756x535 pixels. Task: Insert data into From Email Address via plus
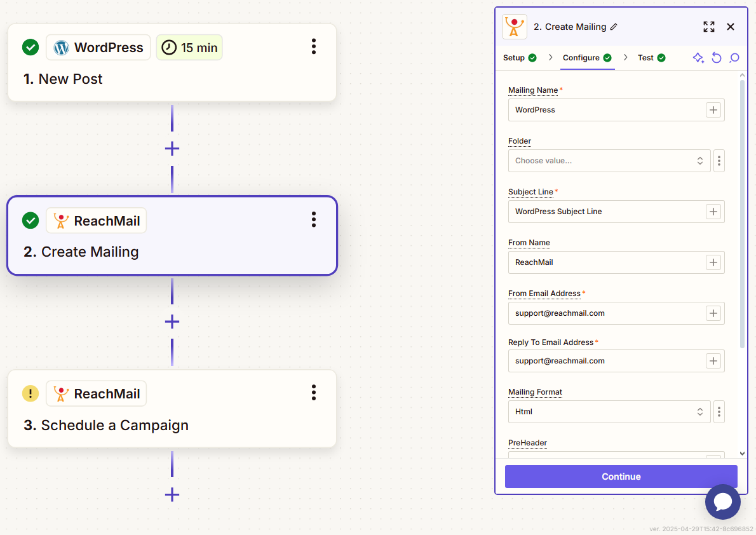click(713, 313)
